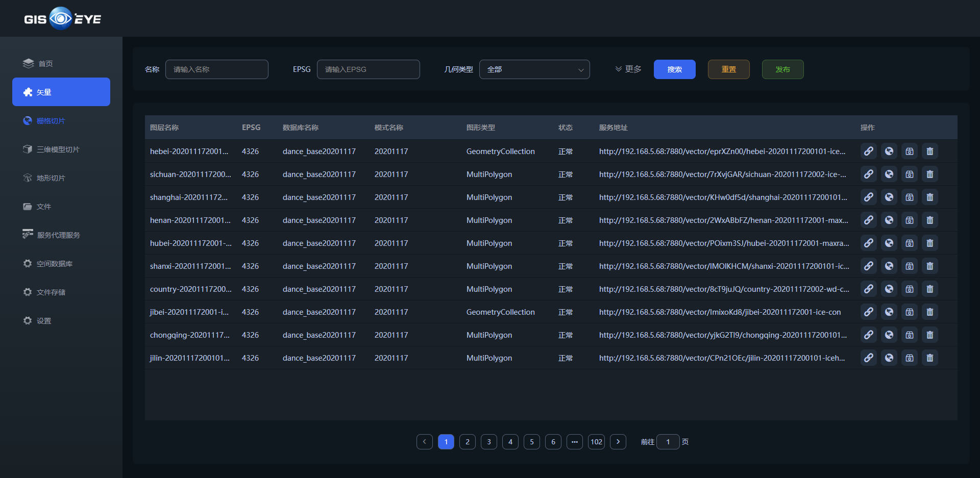980x478 pixels.
Task: Click the orange 重置 reset button
Action: point(728,69)
